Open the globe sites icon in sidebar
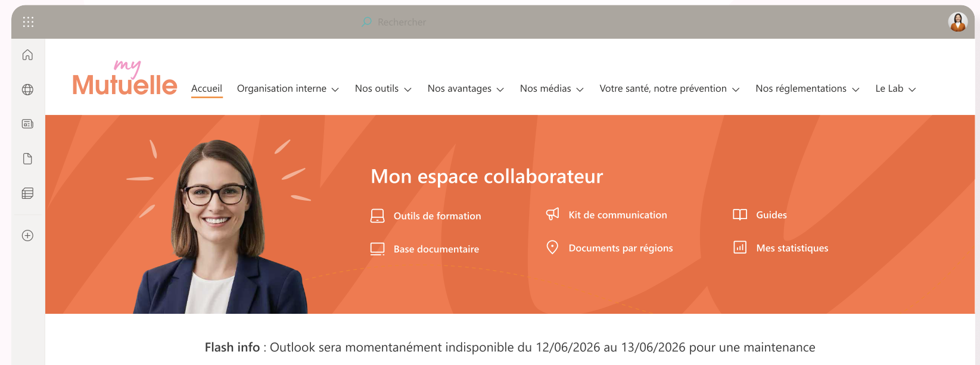 tap(27, 89)
